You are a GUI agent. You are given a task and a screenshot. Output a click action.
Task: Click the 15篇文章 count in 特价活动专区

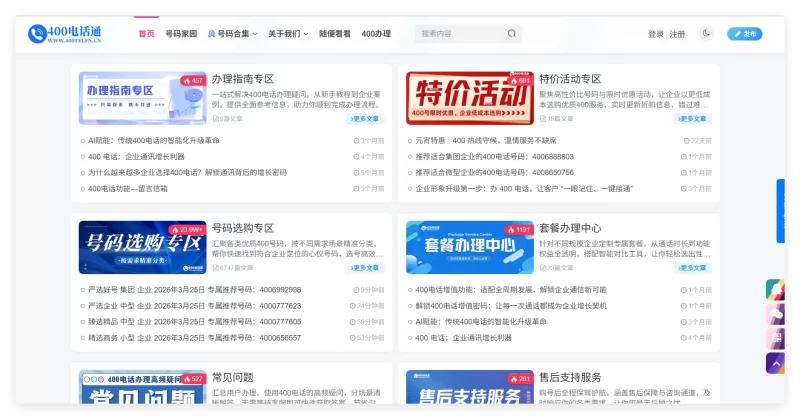click(557, 118)
